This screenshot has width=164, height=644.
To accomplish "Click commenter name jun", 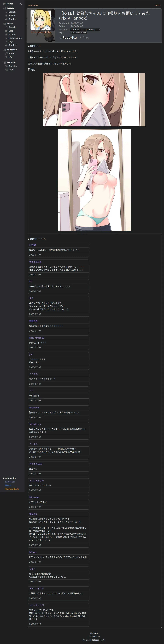I will click(x=31, y=355).
